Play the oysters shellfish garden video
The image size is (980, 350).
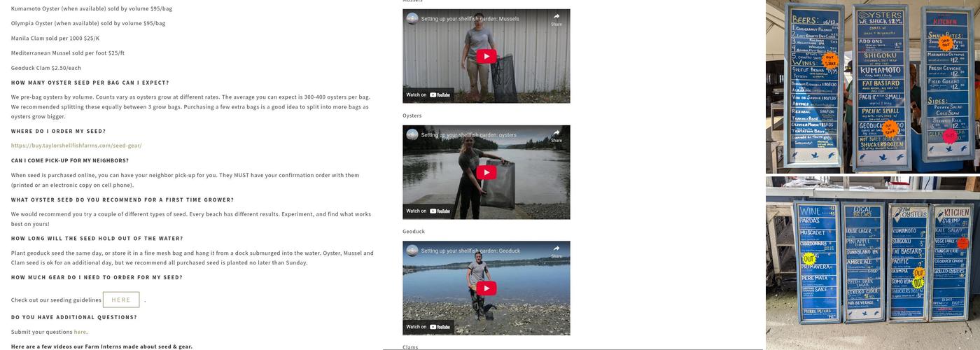click(x=486, y=172)
